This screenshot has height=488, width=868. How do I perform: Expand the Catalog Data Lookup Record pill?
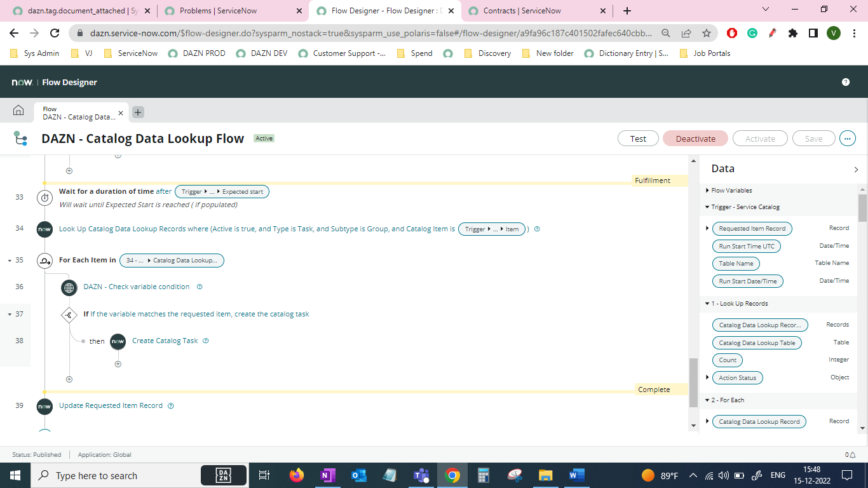pos(707,421)
